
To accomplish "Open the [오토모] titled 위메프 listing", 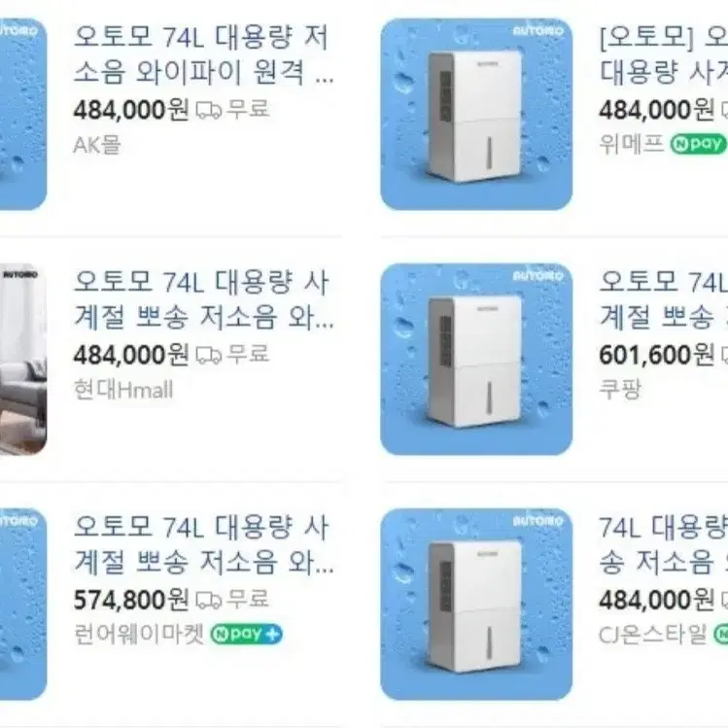I will pos(664,54).
